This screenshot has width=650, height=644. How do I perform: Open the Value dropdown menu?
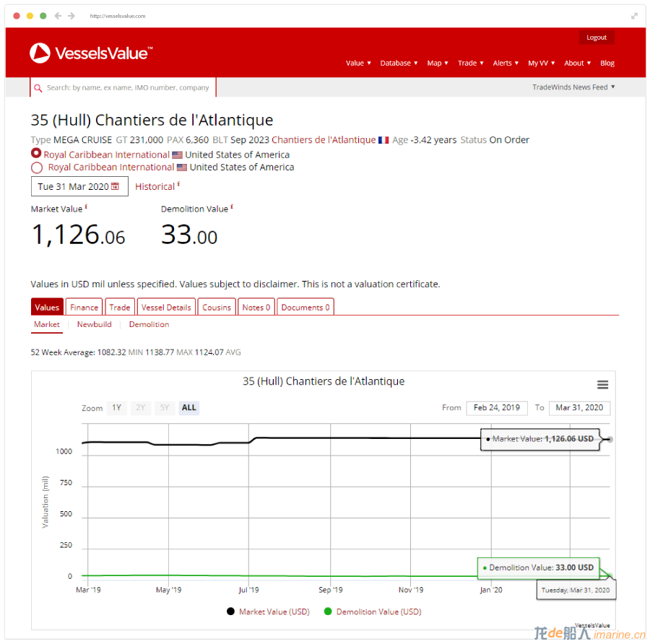[x=358, y=63]
